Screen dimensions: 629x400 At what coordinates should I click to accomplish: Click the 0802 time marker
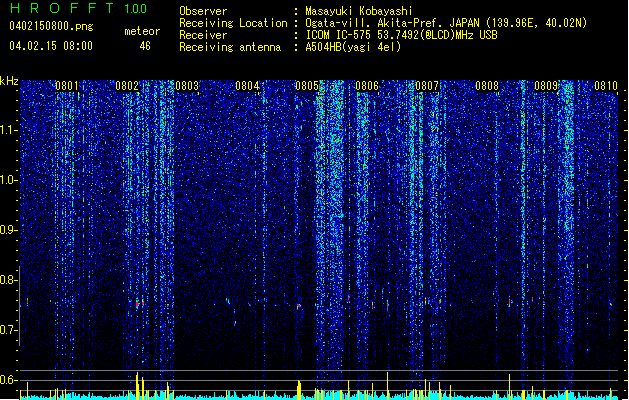[127, 86]
